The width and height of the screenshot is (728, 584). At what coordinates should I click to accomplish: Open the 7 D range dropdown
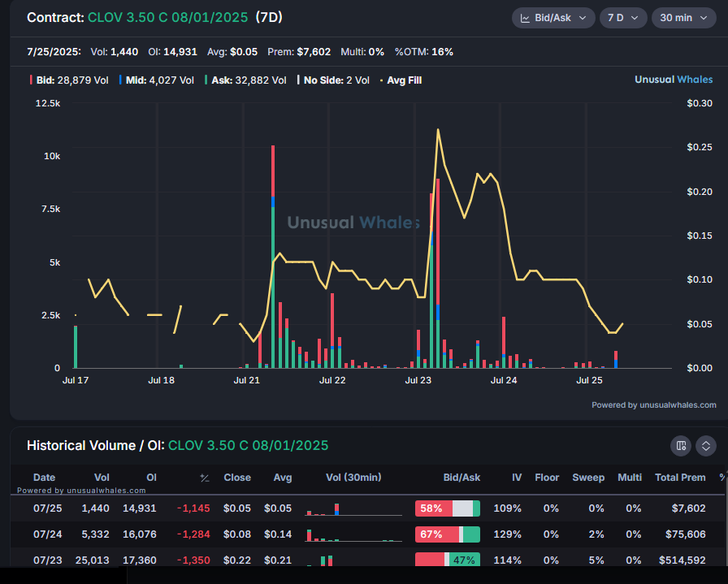pyautogui.click(x=623, y=18)
